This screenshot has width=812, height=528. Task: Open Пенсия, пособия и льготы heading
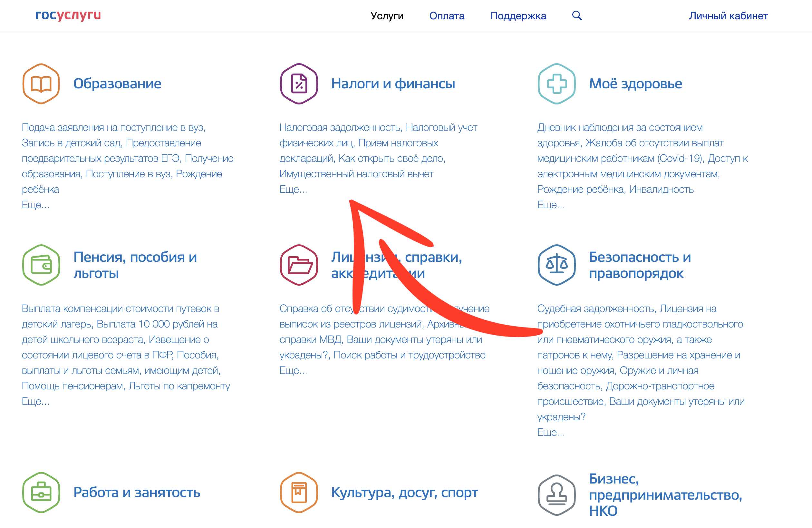click(135, 265)
